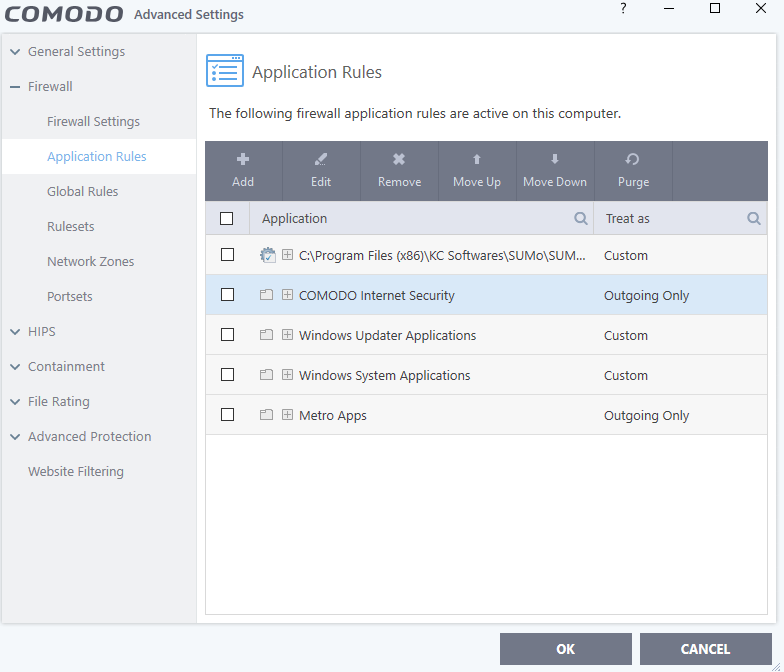This screenshot has width=784, height=672.
Task: Click the CANCEL button
Action: [x=705, y=649]
